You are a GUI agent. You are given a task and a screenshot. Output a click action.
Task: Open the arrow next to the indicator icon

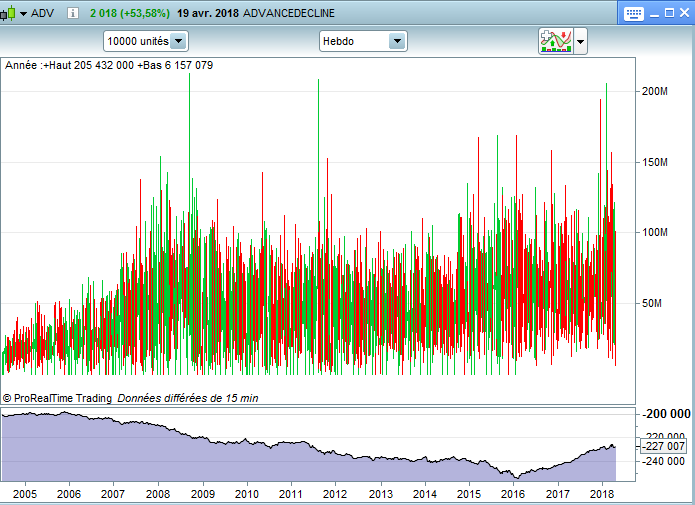point(581,41)
